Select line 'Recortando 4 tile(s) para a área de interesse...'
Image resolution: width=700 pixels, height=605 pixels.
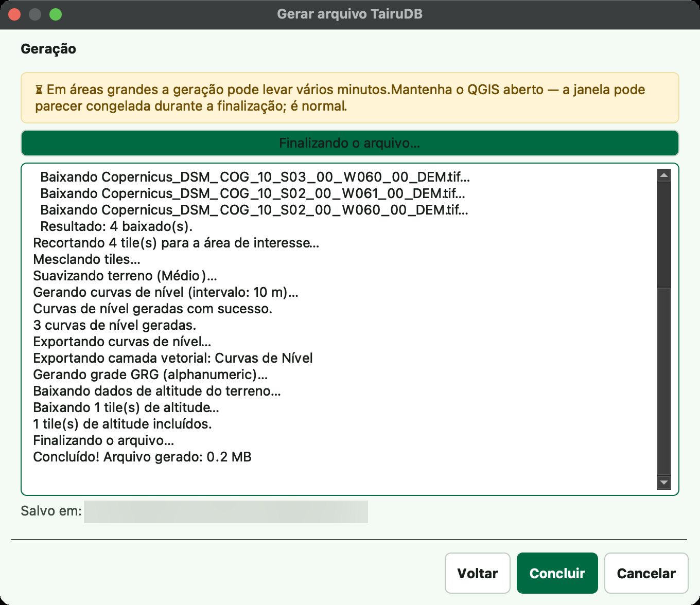click(176, 243)
